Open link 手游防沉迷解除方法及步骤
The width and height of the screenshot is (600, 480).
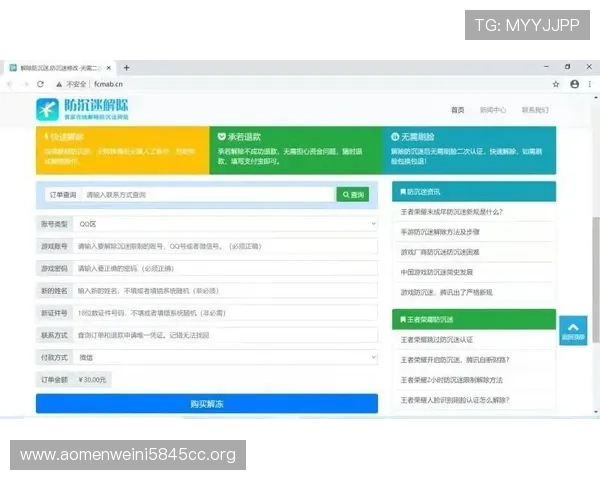(440, 232)
